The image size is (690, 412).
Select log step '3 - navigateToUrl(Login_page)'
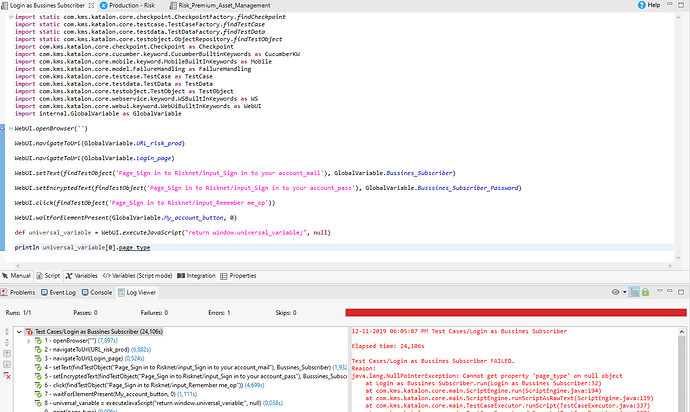pos(94,358)
